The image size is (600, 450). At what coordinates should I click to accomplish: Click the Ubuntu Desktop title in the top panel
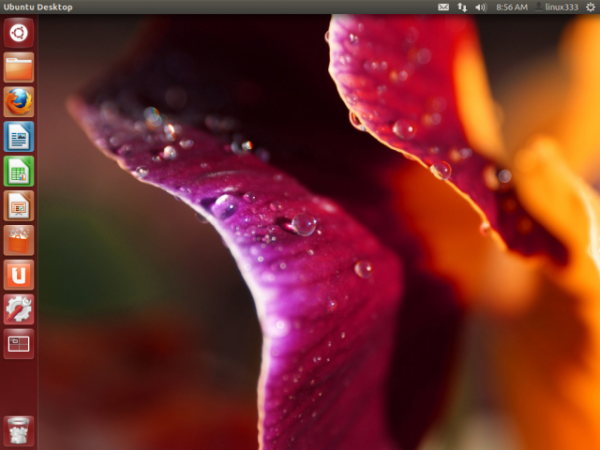point(38,7)
